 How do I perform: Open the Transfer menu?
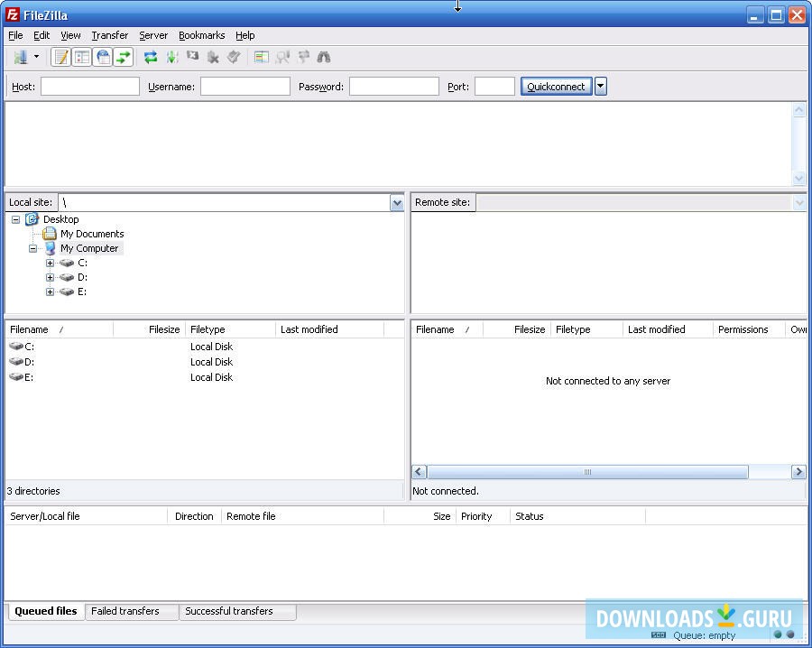(110, 35)
